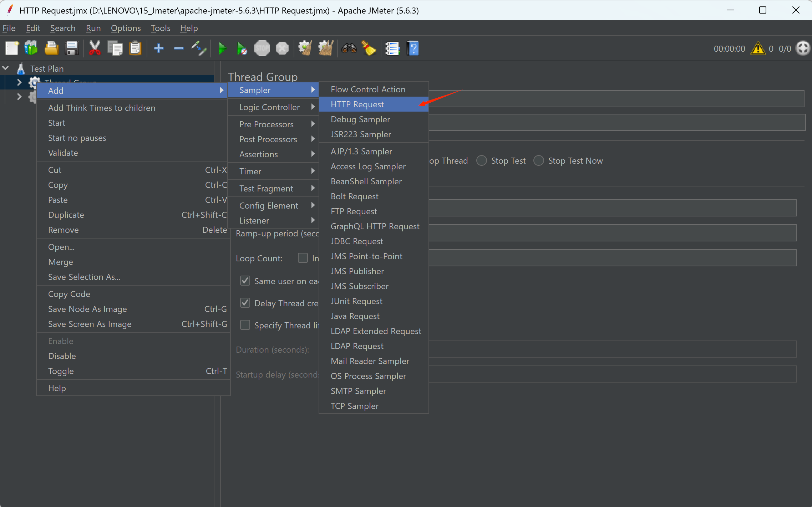Choose HTTP Request sampler
The width and height of the screenshot is (812, 507).
[x=374, y=104]
